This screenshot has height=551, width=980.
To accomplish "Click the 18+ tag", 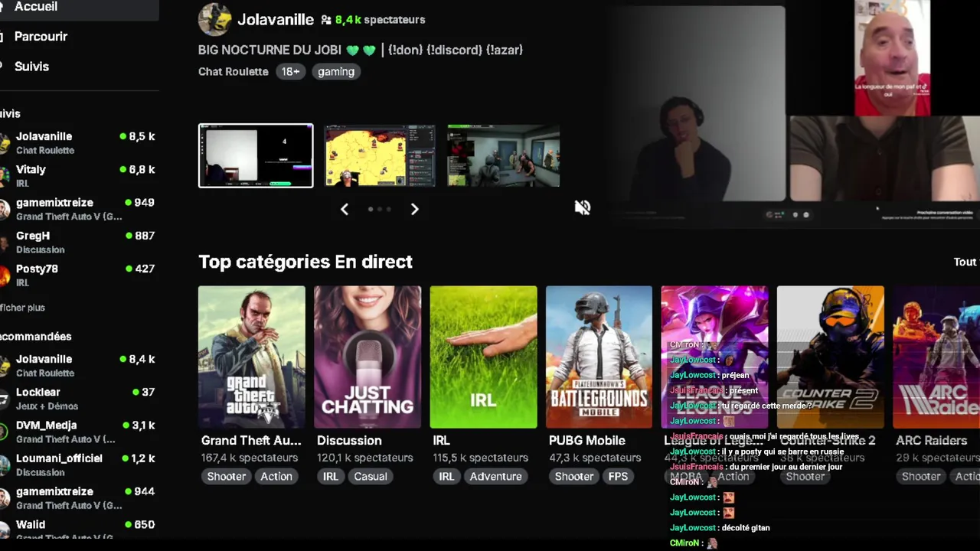I will [x=290, y=71].
